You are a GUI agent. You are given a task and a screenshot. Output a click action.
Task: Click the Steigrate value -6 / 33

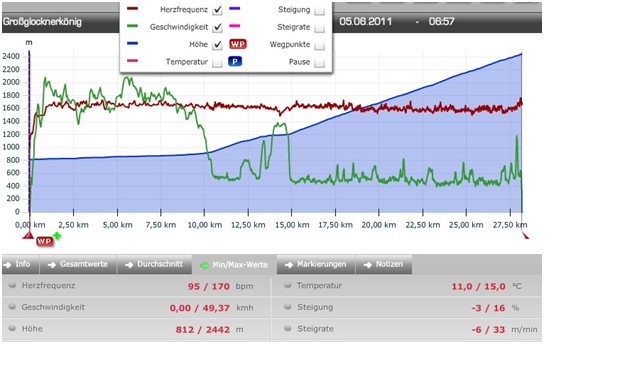488,330
